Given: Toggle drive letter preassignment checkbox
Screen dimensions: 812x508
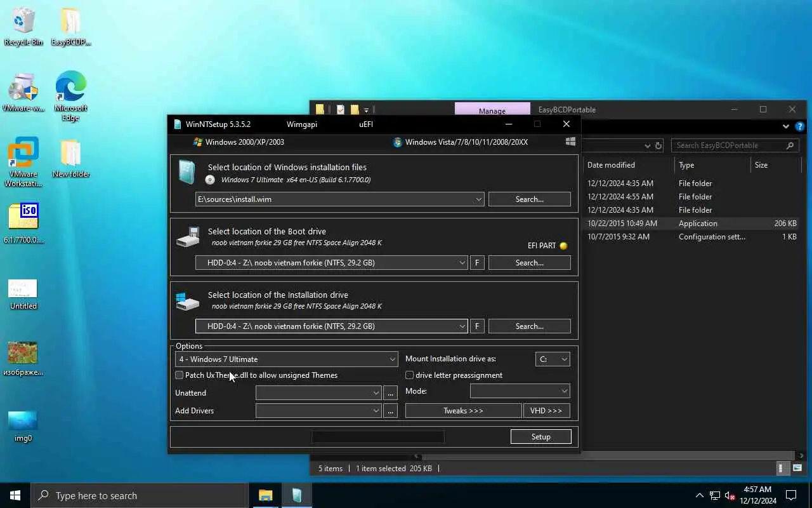Looking at the screenshot, I should (x=410, y=375).
